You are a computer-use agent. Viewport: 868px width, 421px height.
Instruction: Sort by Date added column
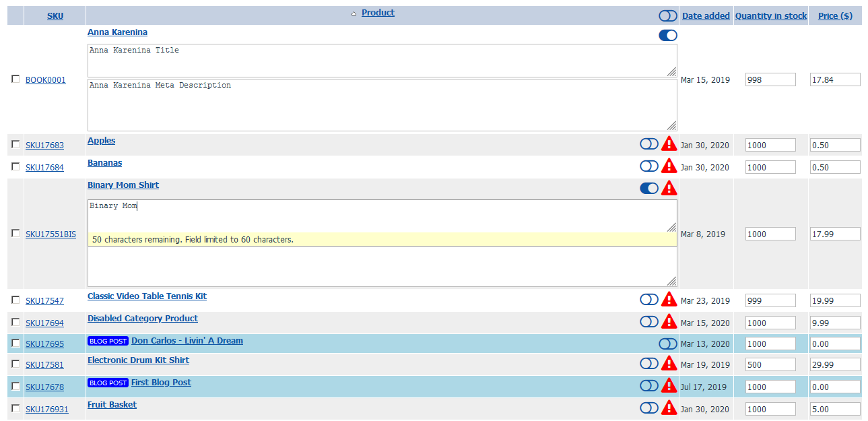[x=705, y=15]
